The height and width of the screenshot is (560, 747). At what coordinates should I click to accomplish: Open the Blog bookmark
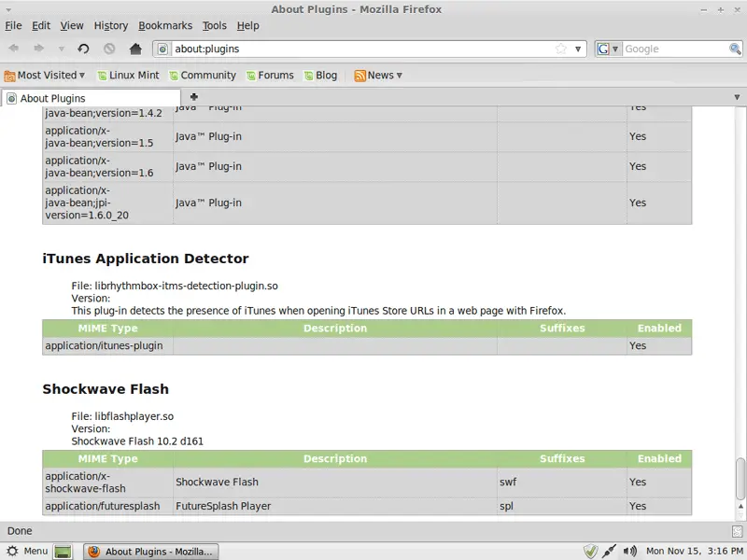point(320,76)
